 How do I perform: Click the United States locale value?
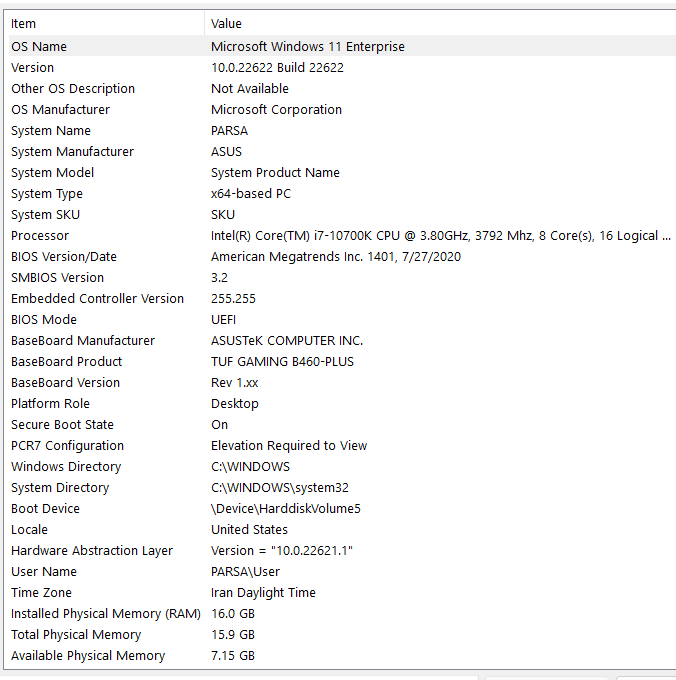pyautogui.click(x=249, y=530)
